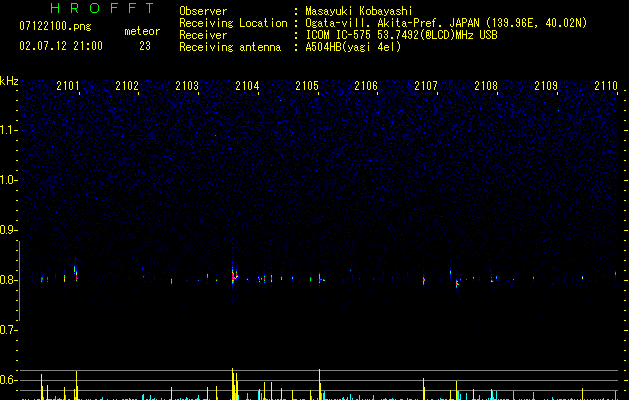Viewport: 629px width, 400px height.
Task: Click the 2102 time marker
Action: (x=127, y=86)
